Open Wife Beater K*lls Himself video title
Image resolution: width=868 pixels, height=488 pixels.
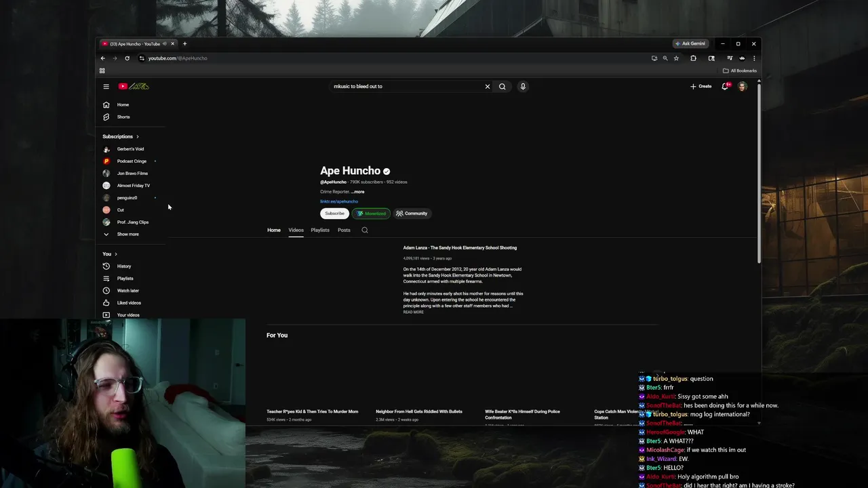pos(523,414)
